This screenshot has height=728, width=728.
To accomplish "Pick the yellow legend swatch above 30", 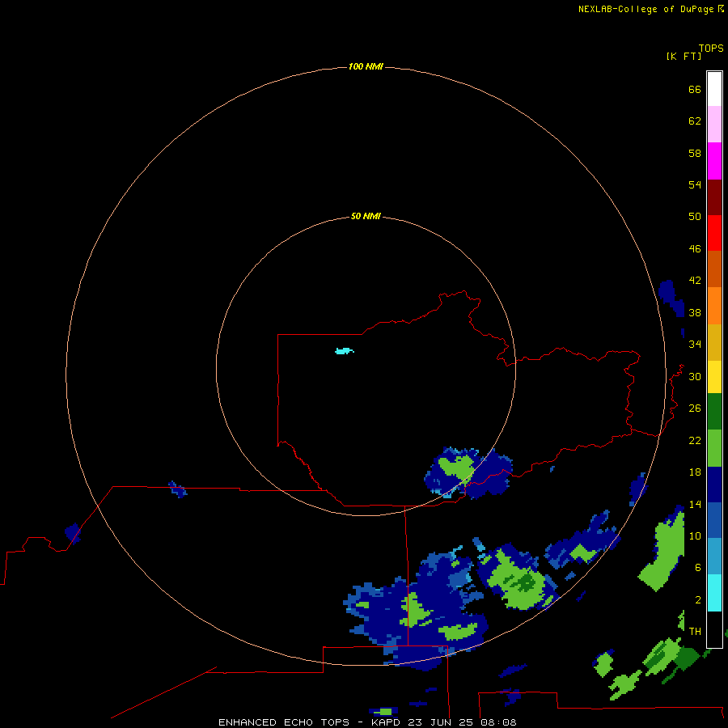I will [714, 377].
